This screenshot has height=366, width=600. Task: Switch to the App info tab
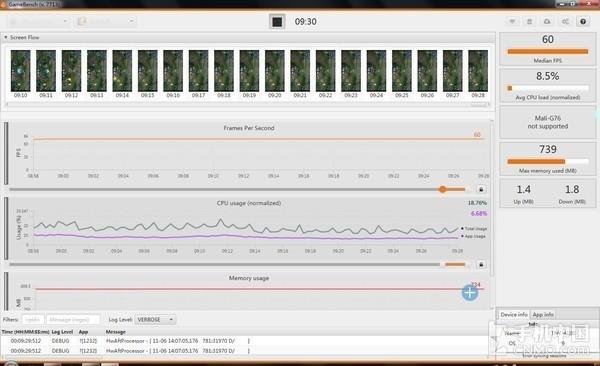click(543, 314)
